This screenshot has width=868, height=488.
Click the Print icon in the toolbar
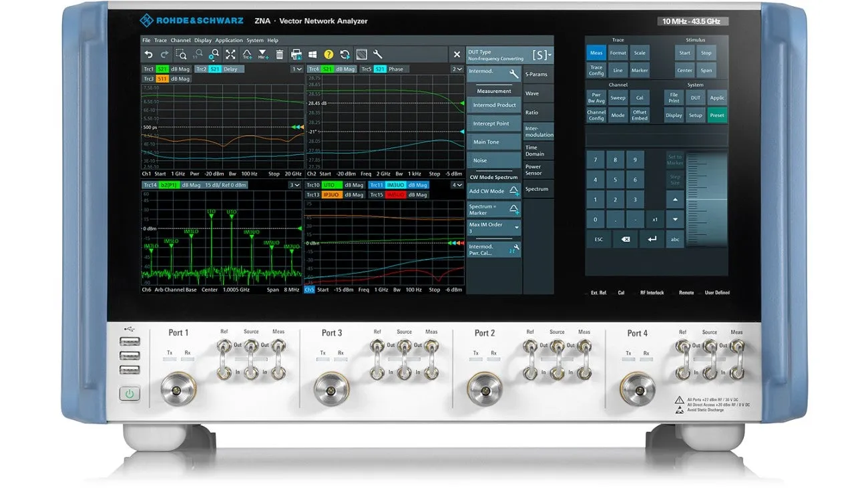pos(296,54)
